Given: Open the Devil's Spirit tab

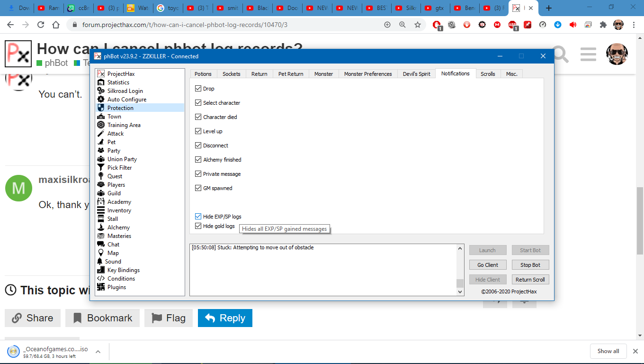Looking at the screenshot, I should 417,74.
